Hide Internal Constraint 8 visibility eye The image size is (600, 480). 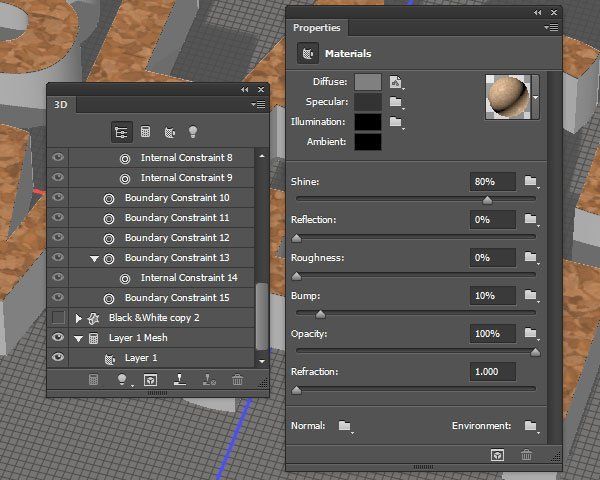point(58,157)
